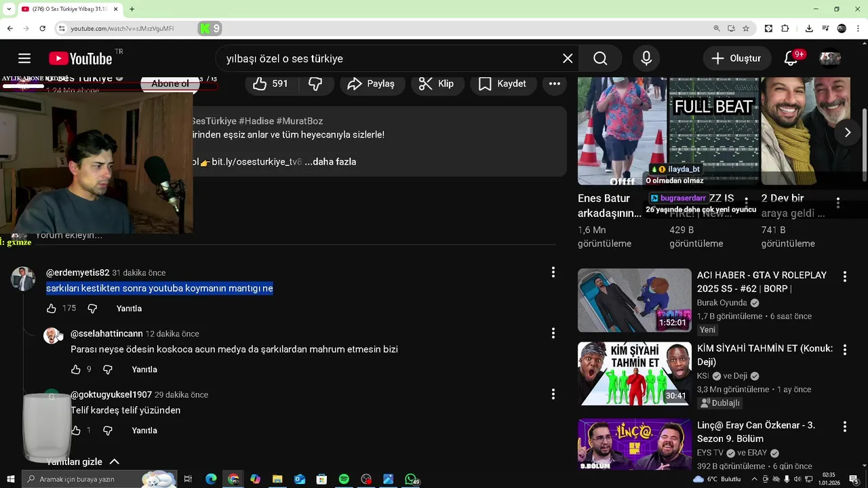868x488 pixels.
Task: Open options for the 2 Dev bir short
Action: (838, 203)
